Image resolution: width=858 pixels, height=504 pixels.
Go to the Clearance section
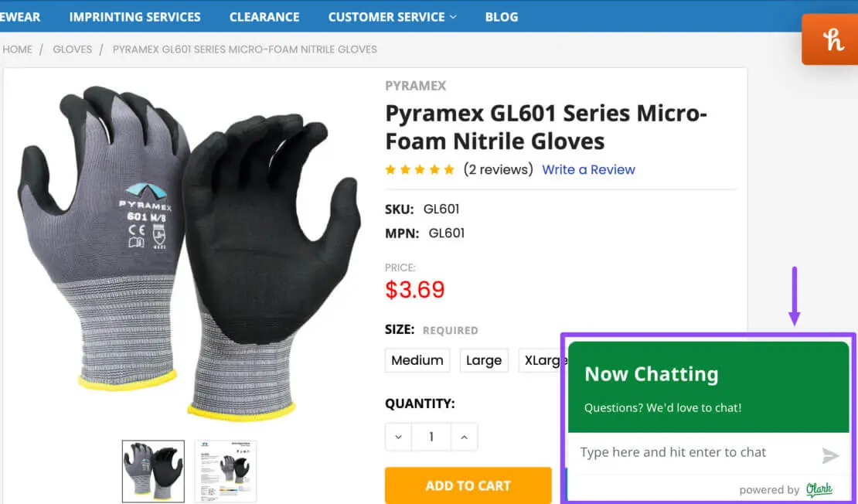(264, 16)
